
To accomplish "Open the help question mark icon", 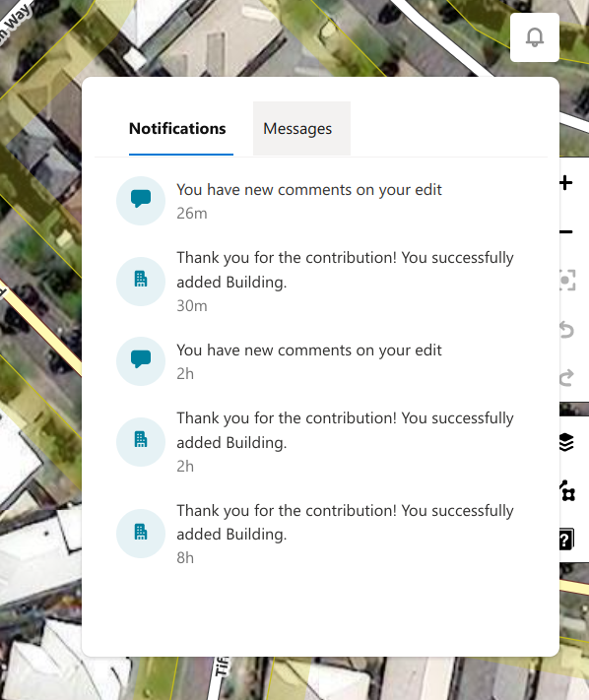I will 566,540.
